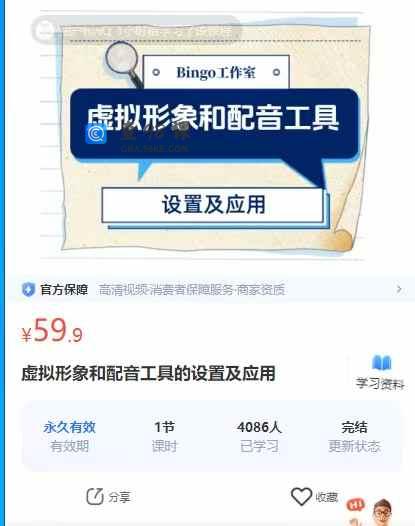Tap the blue copyright watermark logo
Image resolution: width=415 pixels, height=526 pixels.
[96, 134]
